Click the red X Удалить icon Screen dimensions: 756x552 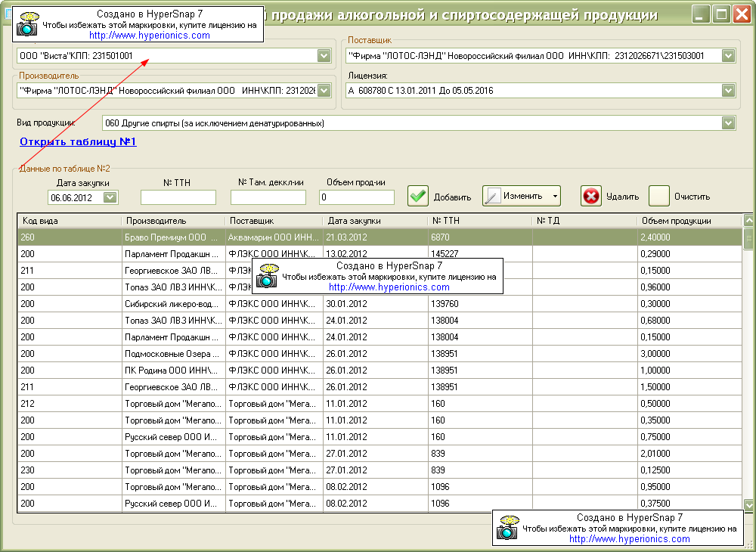(591, 196)
